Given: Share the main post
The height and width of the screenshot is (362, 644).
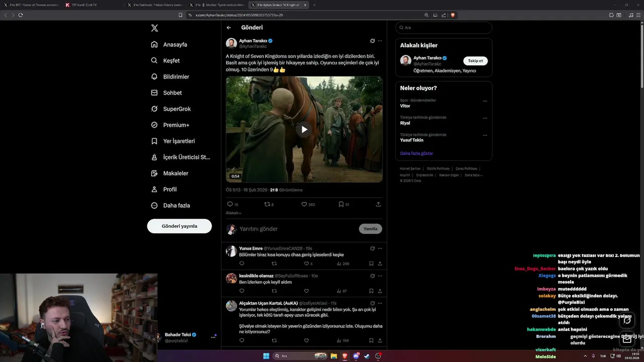Looking at the screenshot, I should (x=378, y=204).
